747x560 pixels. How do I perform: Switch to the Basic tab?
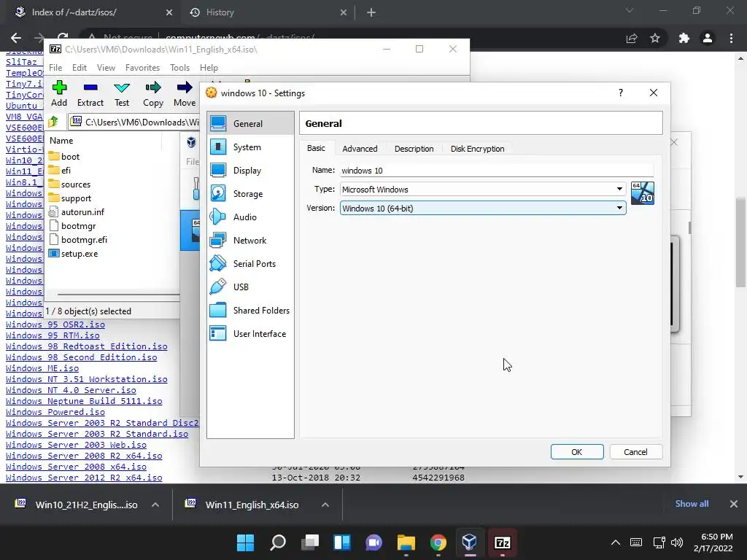pos(317,149)
